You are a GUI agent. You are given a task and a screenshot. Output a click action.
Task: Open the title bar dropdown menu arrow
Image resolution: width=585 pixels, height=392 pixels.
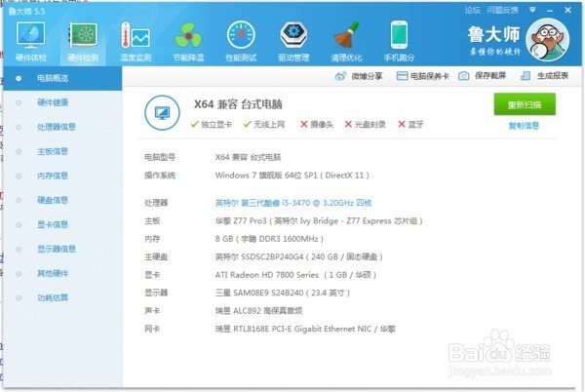[x=532, y=10]
